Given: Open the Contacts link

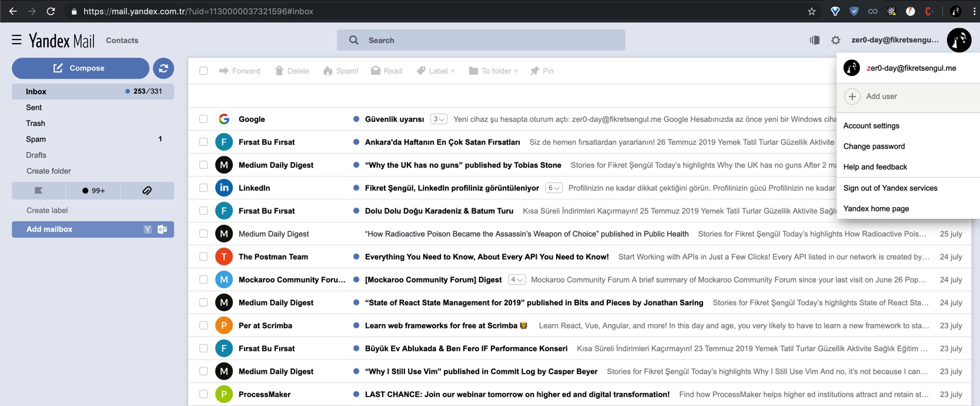Looking at the screenshot, I should pos(122,41).
